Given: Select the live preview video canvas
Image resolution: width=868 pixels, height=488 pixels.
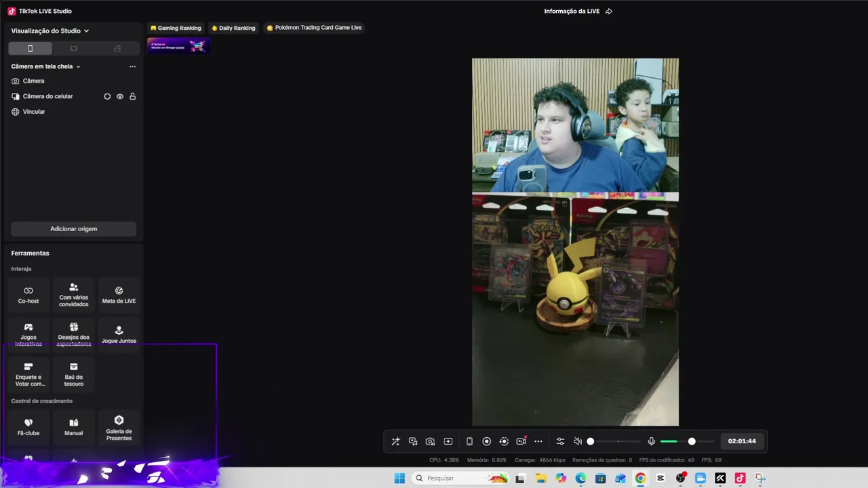Looking at the screenshot, I should [575, 242].
